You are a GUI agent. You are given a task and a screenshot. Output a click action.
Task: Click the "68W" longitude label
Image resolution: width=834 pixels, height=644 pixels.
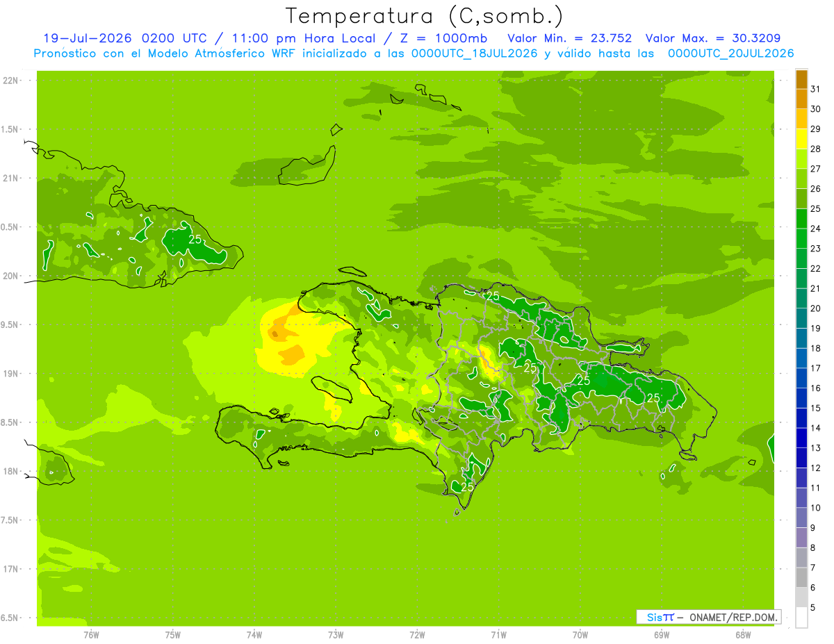(x=743, y=635)
